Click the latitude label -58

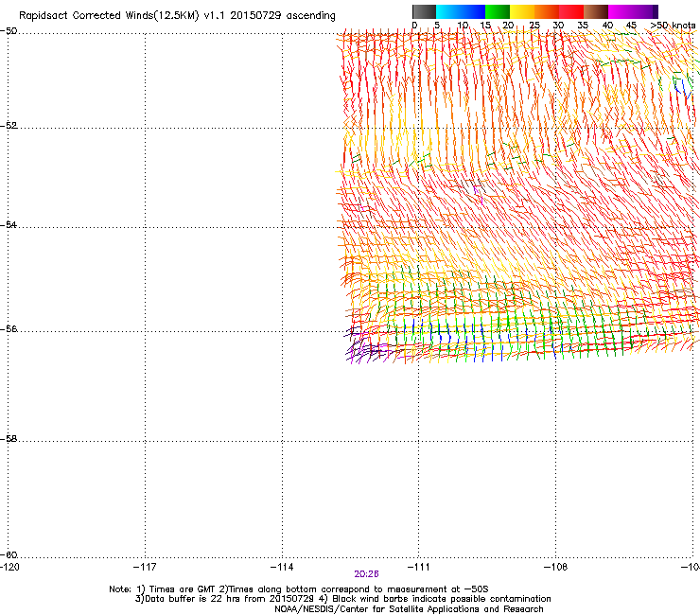click(9, 439)
